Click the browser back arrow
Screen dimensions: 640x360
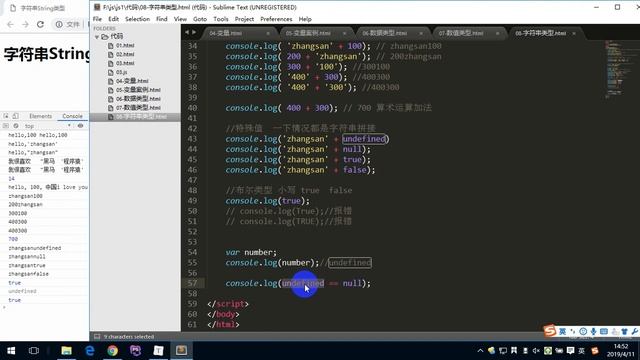10,24
